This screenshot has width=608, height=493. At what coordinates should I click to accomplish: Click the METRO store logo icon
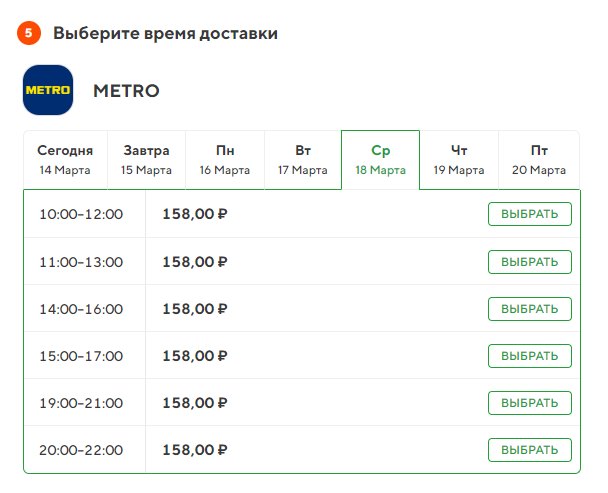click(48, 90)
